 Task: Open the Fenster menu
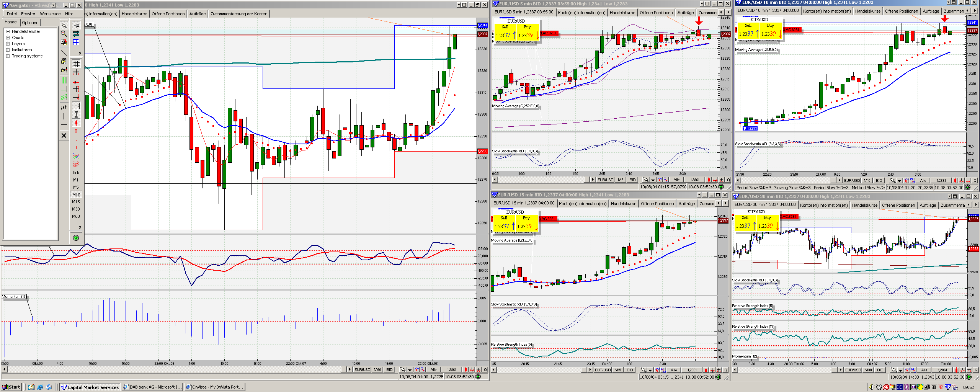tap(28, 14)
